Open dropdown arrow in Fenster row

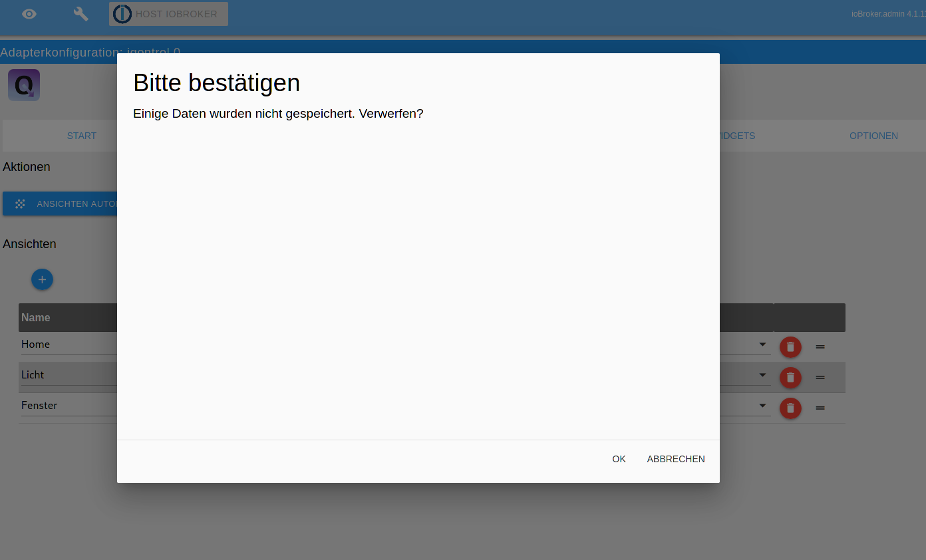[762, 406]
